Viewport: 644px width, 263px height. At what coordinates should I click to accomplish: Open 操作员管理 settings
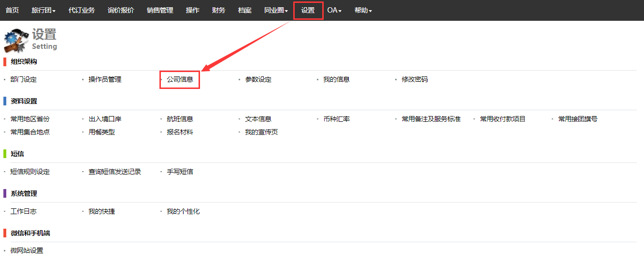coord(105,79)
